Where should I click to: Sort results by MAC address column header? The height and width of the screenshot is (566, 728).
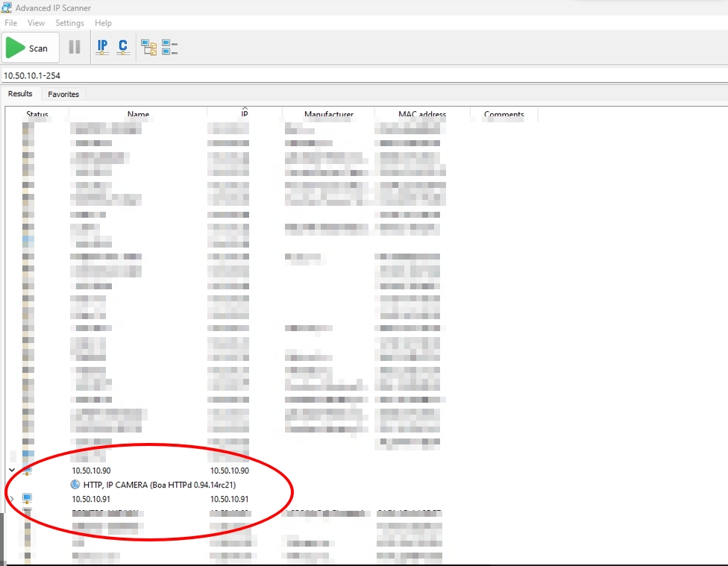422,114
